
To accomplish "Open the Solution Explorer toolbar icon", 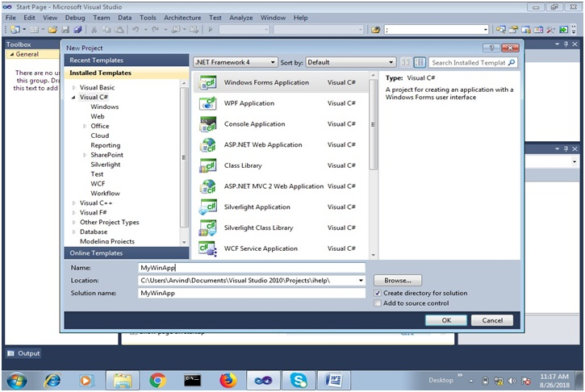I will [501, 30].
